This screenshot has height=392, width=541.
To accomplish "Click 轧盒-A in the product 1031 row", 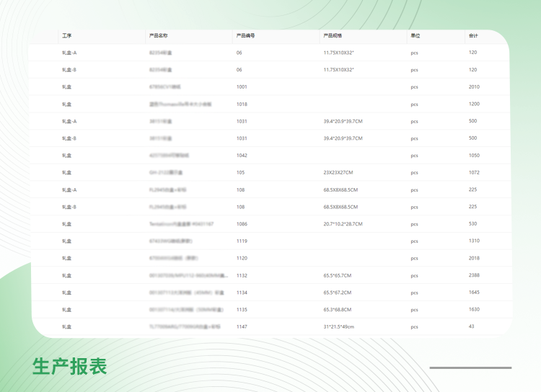I will click(69, 121).
